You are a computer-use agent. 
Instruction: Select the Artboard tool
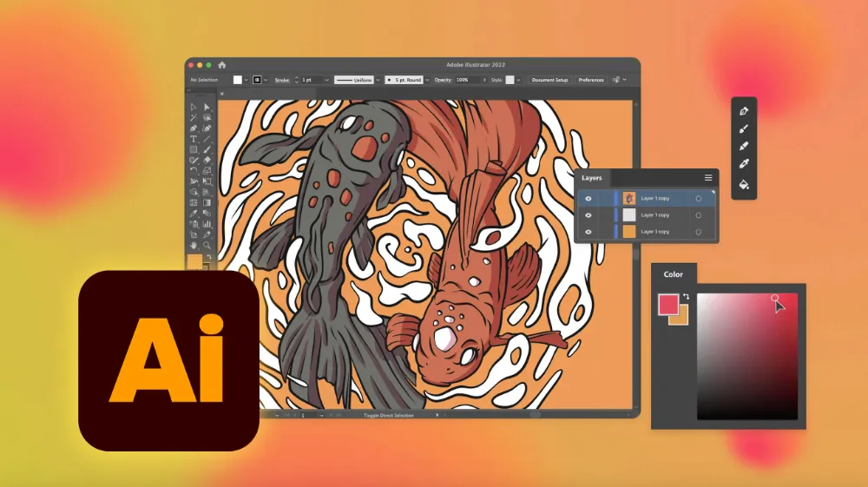[194, 234]
